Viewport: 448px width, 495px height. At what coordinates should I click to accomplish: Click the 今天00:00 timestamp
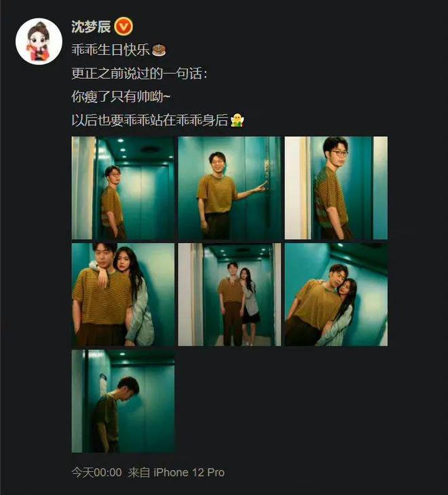pyautogui.click(x=96, y=473)
